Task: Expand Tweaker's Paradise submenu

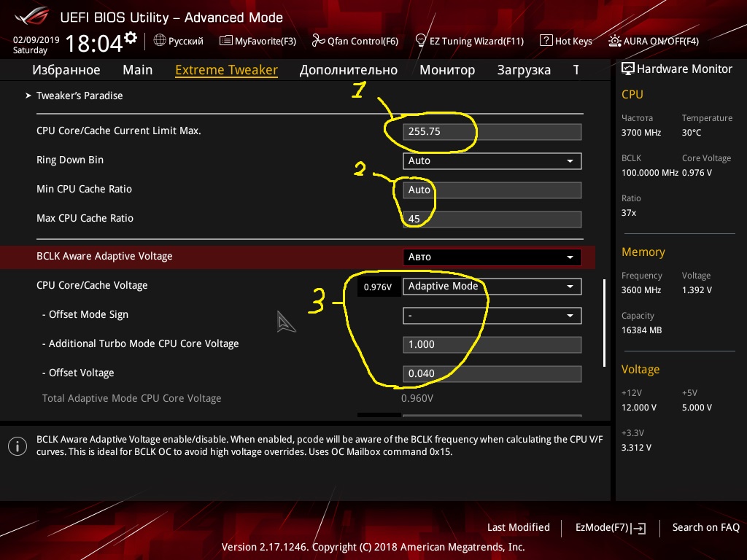Action: click(80, 96)
